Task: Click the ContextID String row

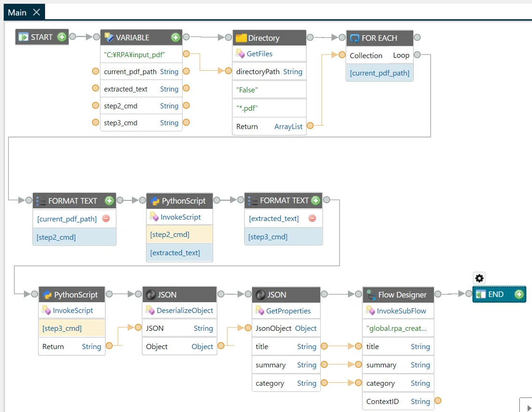Action: click(x=398, y=402)
